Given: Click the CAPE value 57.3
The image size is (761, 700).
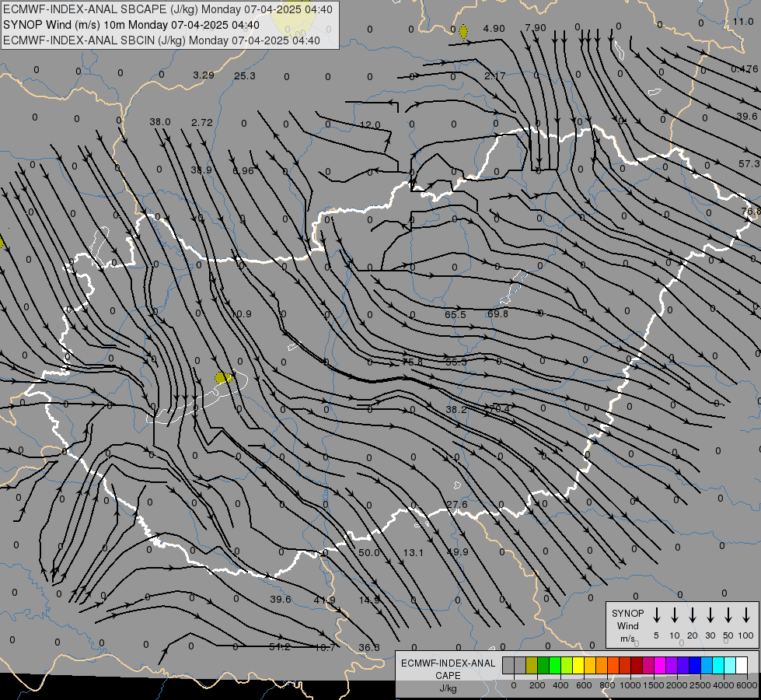Looking at the screenshot, I should coord(749,164).
